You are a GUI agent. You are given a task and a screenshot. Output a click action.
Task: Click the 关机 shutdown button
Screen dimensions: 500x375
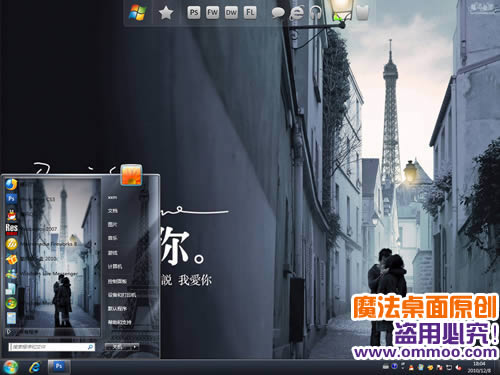(x=118, y=347)
